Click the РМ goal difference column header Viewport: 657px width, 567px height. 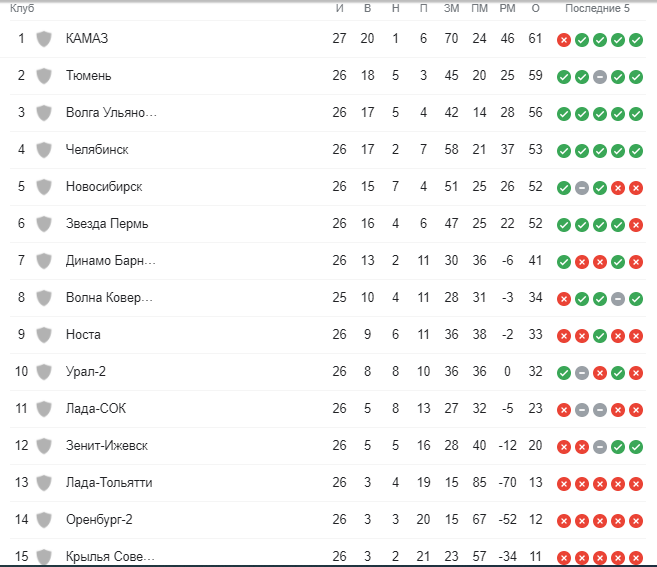pos(507,9)
